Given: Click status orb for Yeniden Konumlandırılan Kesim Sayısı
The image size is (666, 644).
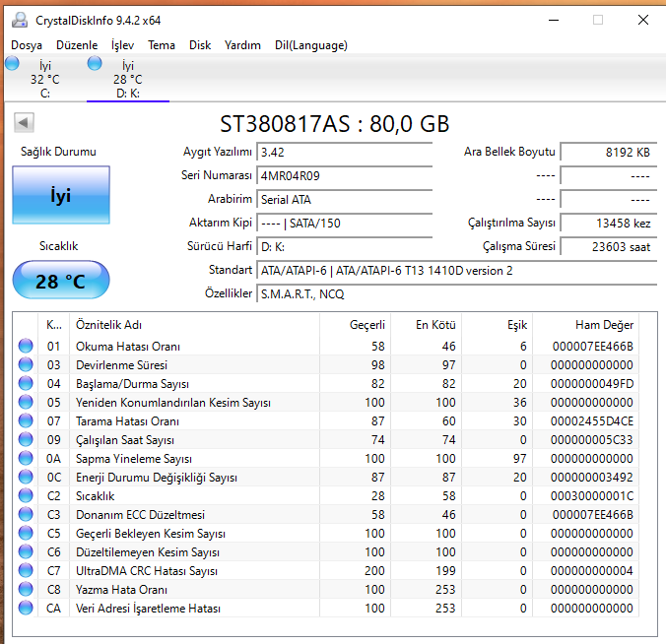Looking at the screenshot, I should (x=26, y=402).
